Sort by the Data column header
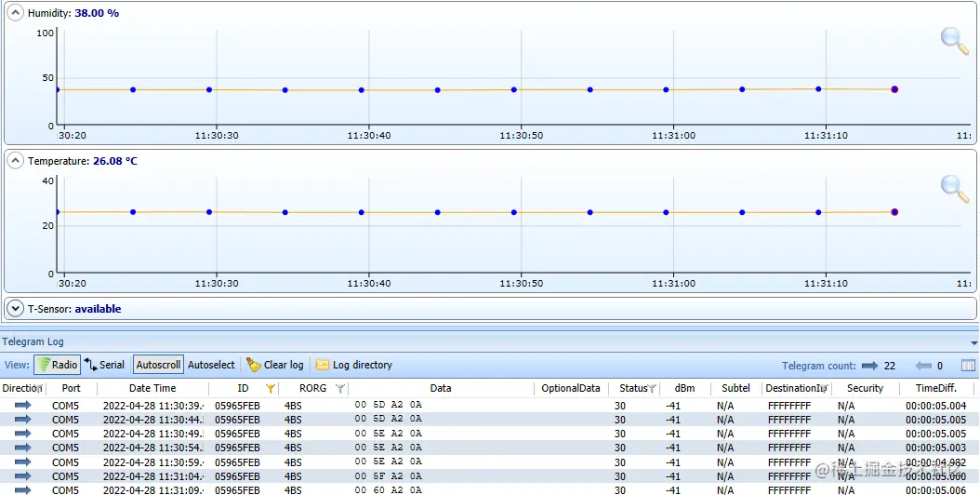This screenshot has height=495, width=980. [x=441, y=388]
